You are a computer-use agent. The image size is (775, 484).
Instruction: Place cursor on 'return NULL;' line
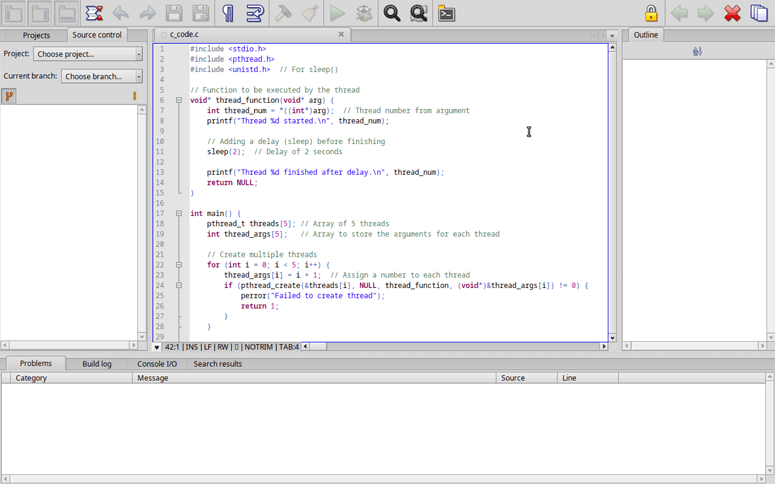[x=232, y=182]
